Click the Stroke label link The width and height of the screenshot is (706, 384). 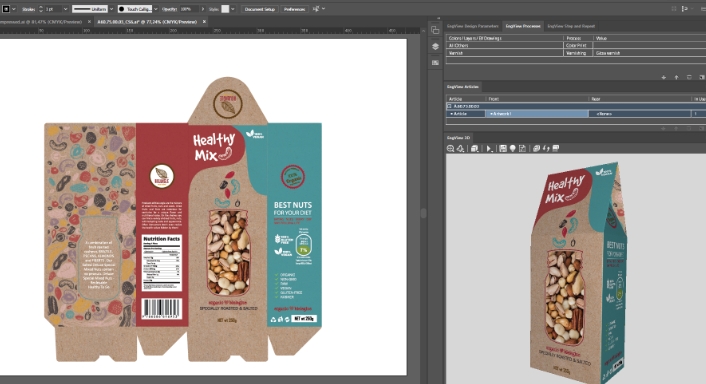[28, 9]
